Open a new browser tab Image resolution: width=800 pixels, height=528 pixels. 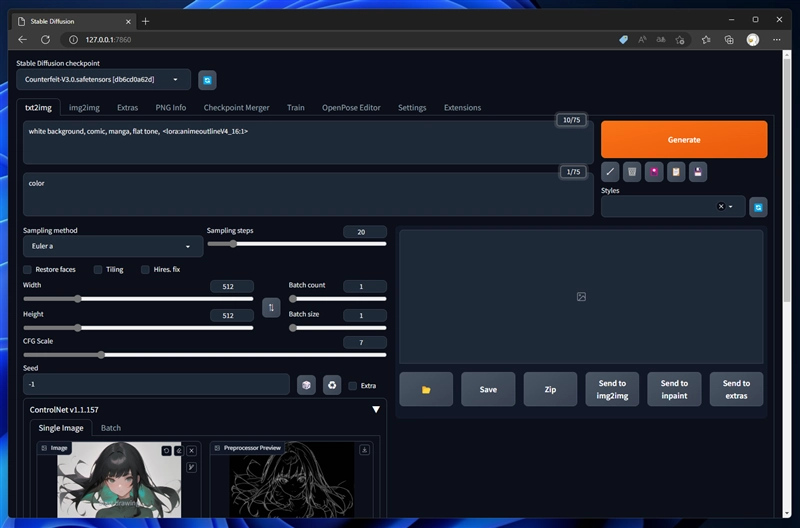click(145, 21)
